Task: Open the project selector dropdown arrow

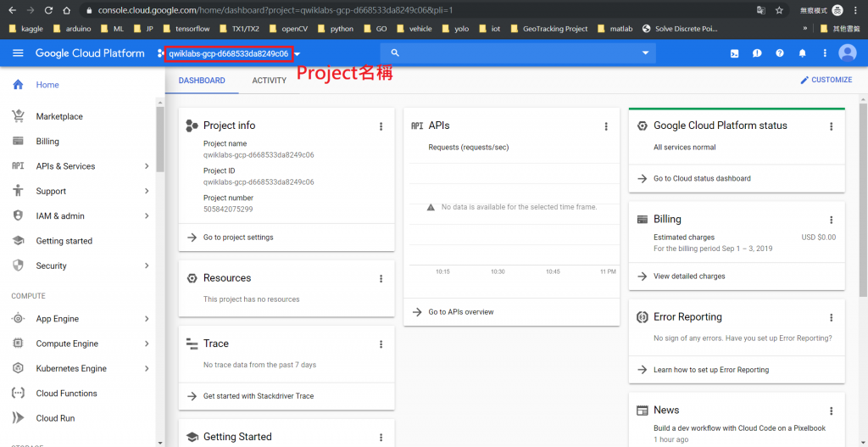Action: coord(298,53)
